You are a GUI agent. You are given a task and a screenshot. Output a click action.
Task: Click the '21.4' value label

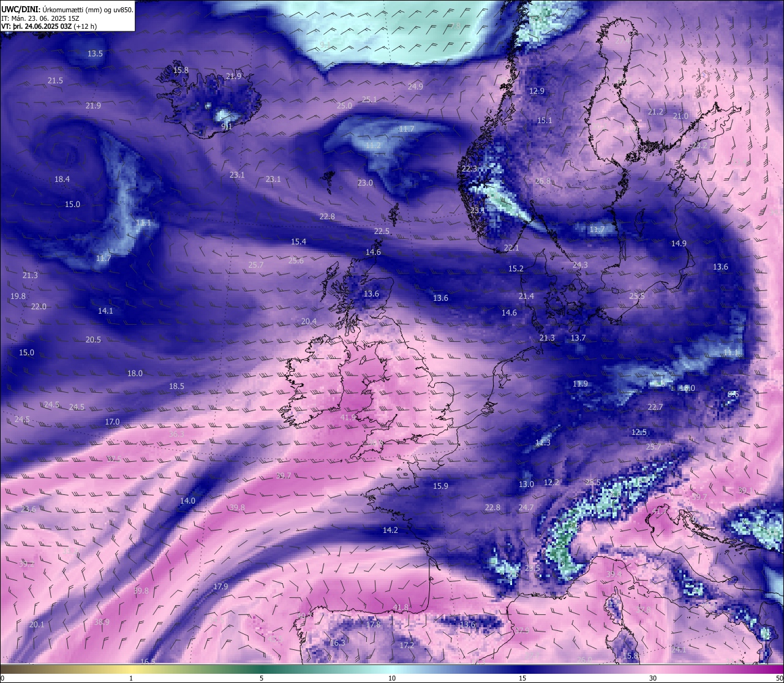(x=526, y=296)
